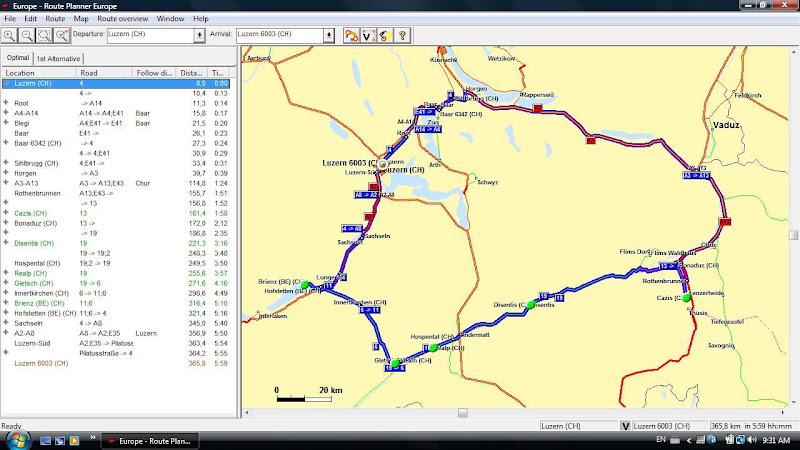This screenshot has width=800, height=450.
Task: Select the zoom to area tool
Action: pyautogui.click(x=44, y=35)
